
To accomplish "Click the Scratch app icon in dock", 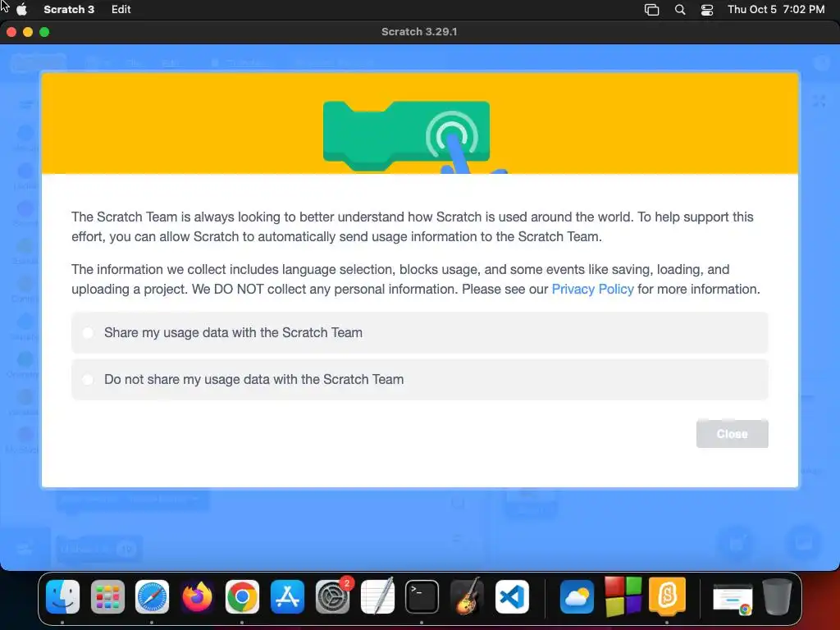I will click(x=667, y=596).
